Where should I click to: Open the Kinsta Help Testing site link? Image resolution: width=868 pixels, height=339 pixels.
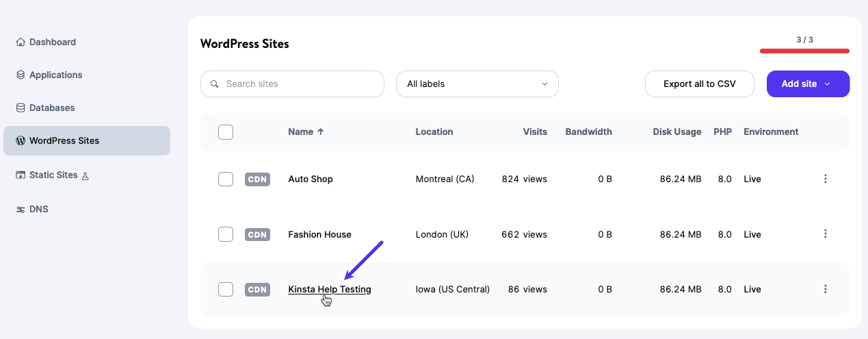330,289
